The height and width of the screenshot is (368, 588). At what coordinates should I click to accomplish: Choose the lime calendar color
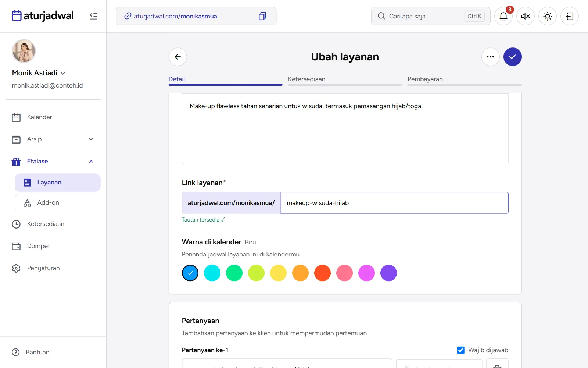coord(256,273)
